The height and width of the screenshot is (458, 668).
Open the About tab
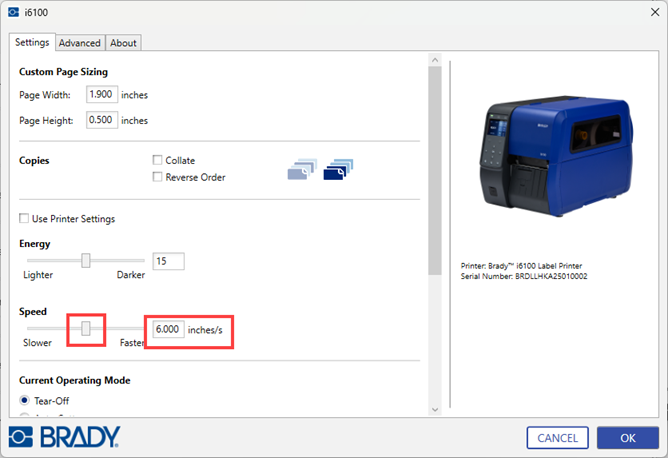click(123, 43)
